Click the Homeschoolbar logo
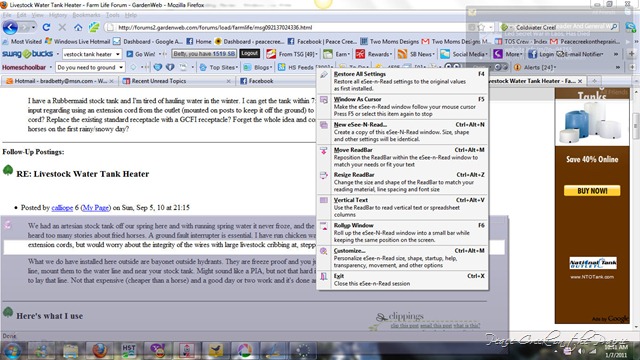The image size is (640, 360). tap(24, 67)
